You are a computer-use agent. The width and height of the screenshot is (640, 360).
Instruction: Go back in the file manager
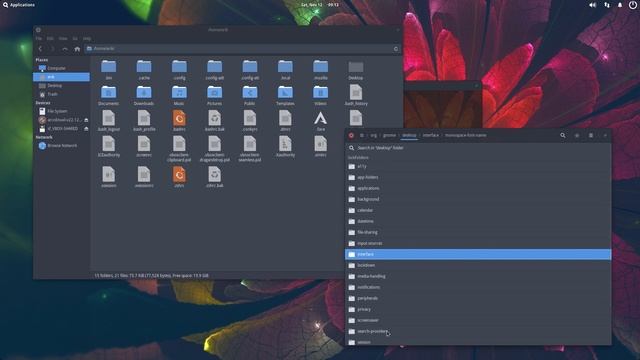[40, 49]
